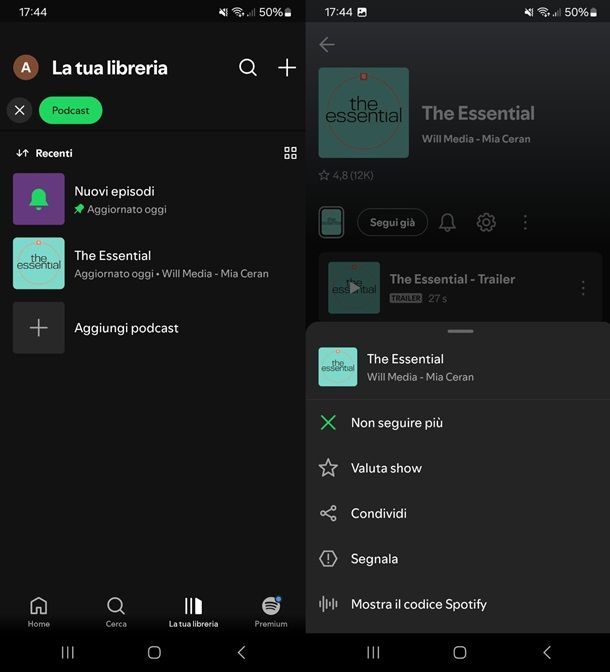Open podcast settings gear icon
The image size is (610, 672).
coord(486,222)
